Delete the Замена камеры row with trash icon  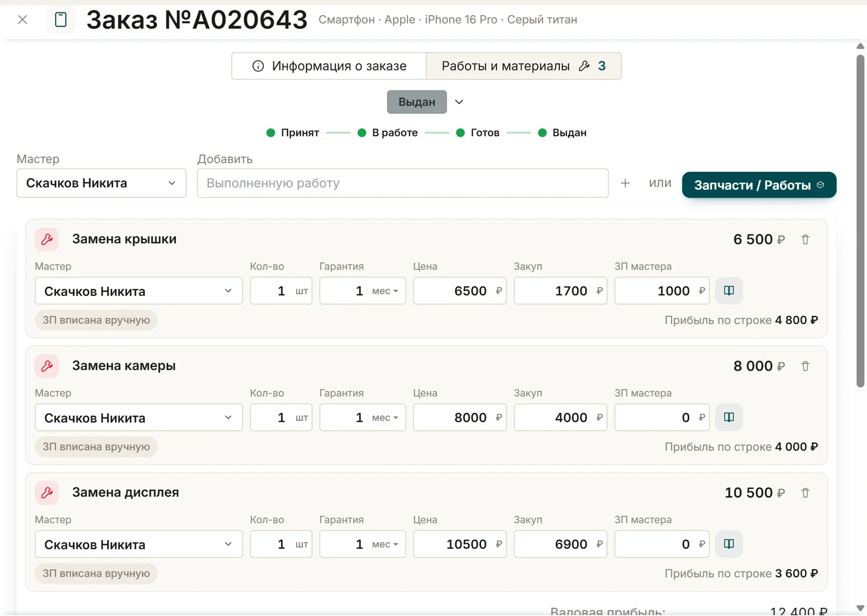coord(805,366)
